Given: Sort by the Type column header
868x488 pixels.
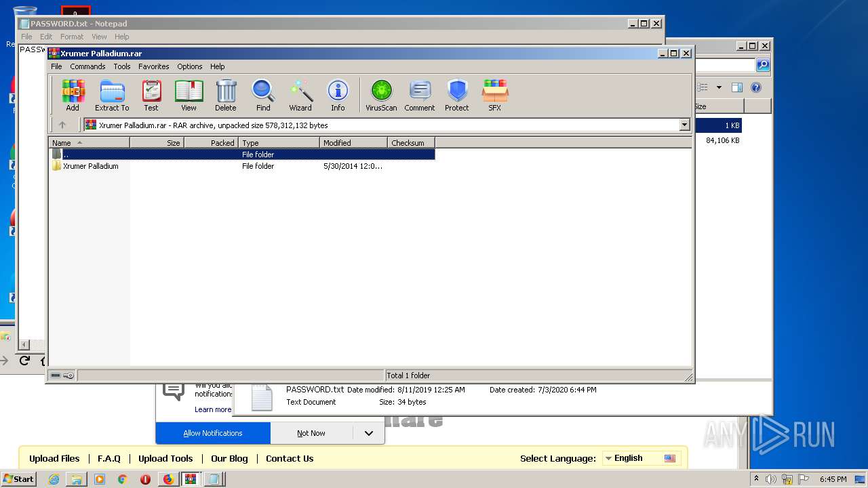Looking at the screenshot, I should 279,142.
